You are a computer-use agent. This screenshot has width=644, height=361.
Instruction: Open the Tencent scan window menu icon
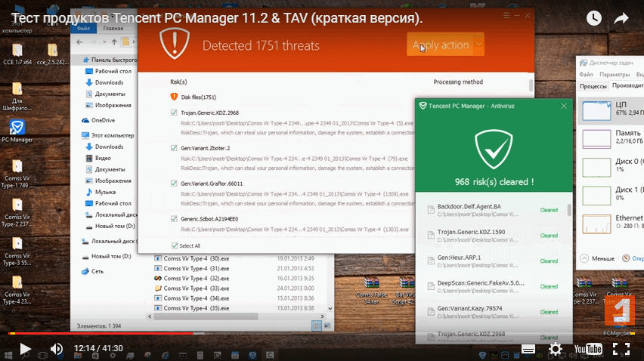(506, 15)
